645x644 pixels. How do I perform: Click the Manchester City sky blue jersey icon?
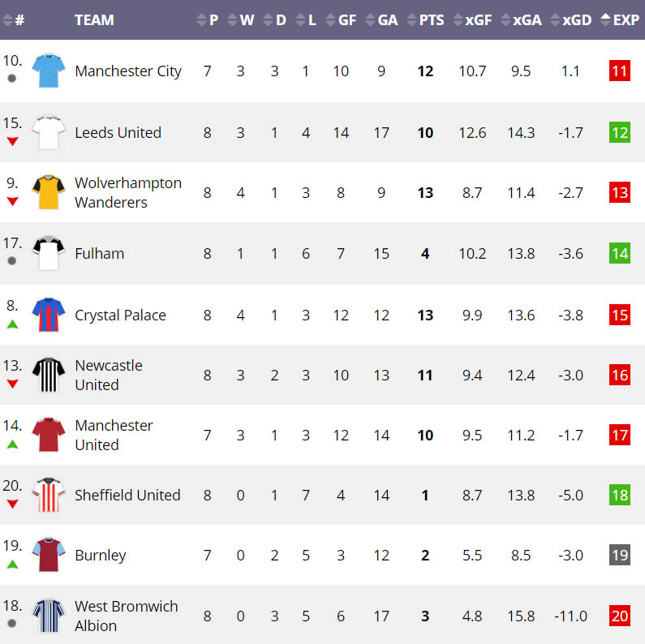tap(48, 71)
